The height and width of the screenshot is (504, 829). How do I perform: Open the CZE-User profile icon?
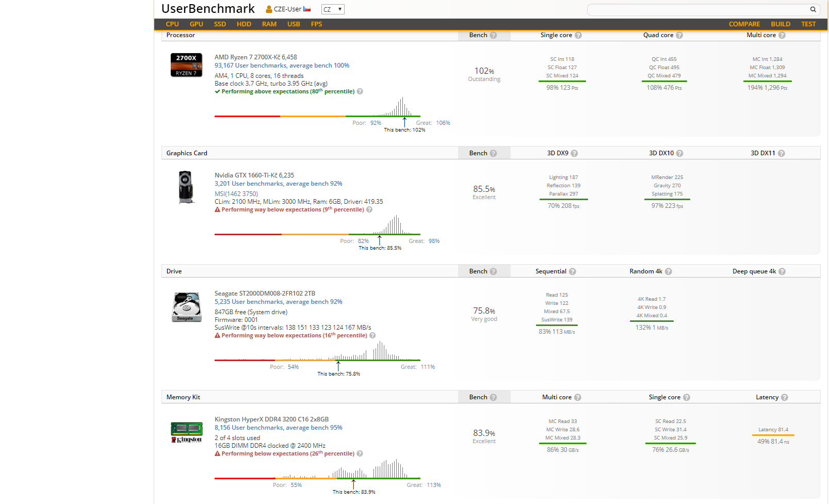pyautogui.click(x=269, y=9)
